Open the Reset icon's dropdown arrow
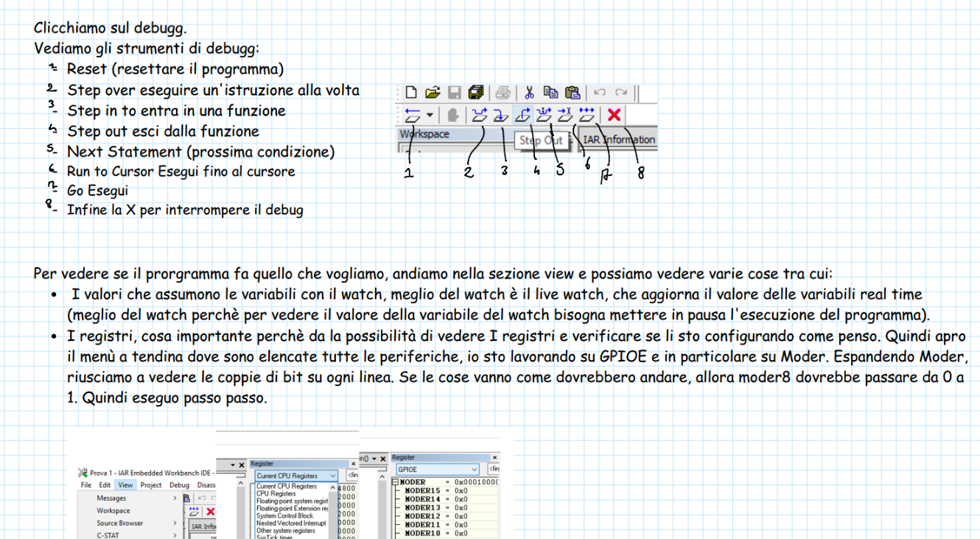Screen dimensions: 980x539 (x=430, y=116)
